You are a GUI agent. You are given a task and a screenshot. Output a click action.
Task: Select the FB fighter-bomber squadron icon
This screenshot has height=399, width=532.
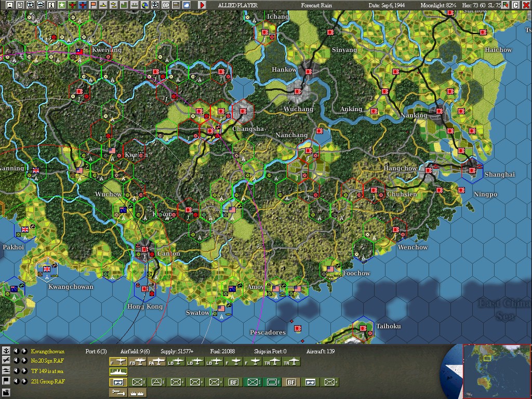(x=137, y=362)
